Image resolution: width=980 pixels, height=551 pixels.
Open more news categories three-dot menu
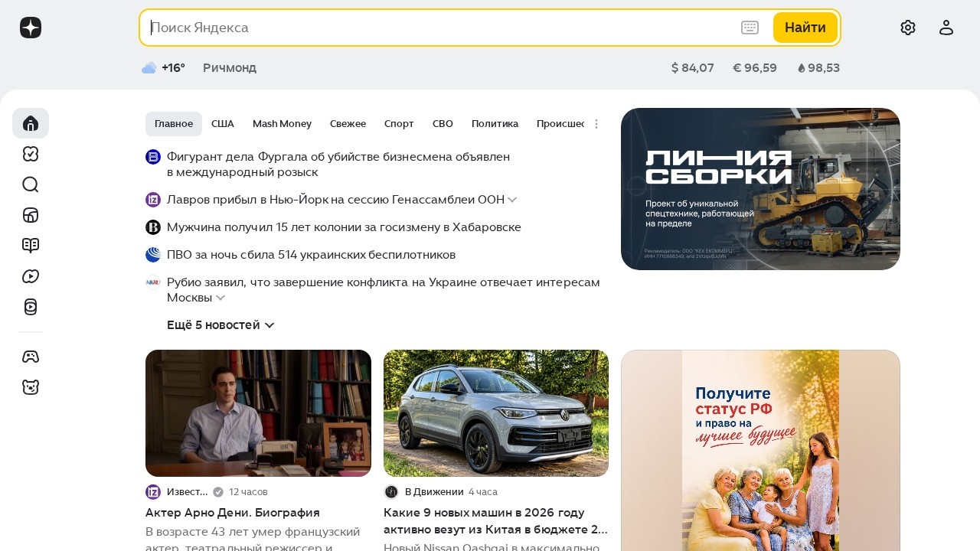point(596,124)
